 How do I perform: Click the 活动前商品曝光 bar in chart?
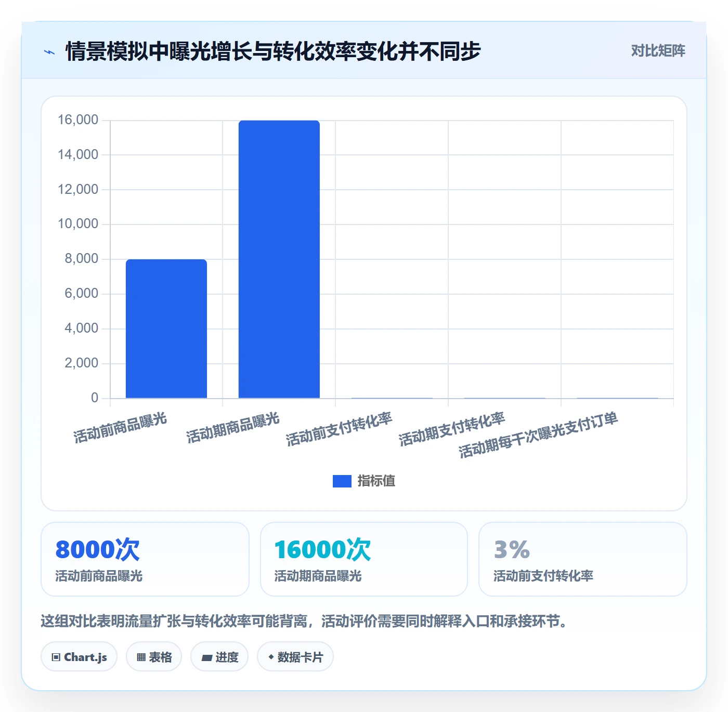(166, 328)
